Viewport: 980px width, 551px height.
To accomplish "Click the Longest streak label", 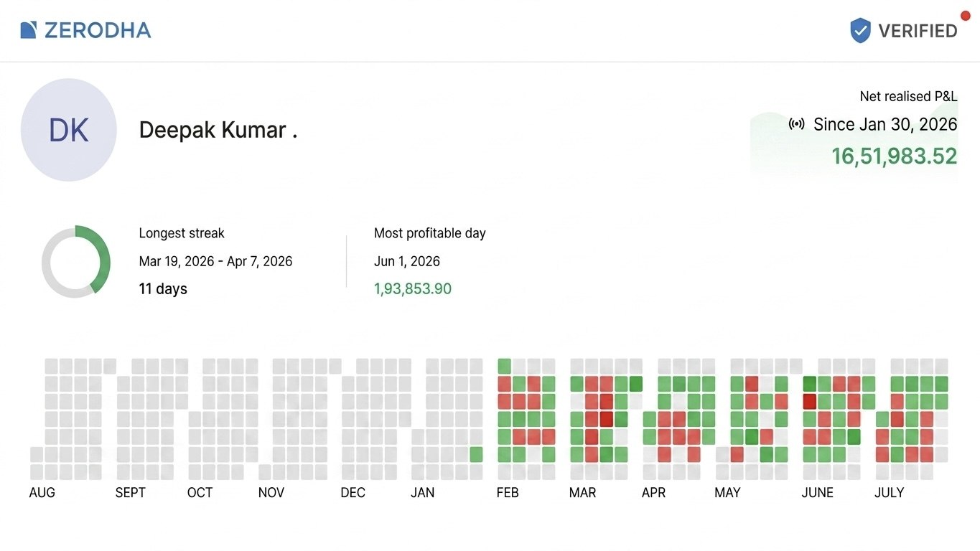I will pyautogui.click(x=182, y=233).
